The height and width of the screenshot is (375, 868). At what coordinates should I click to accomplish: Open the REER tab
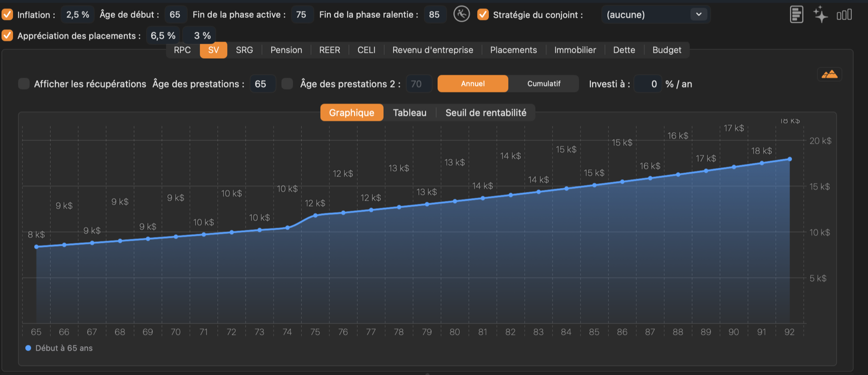(x=329, y=50)
